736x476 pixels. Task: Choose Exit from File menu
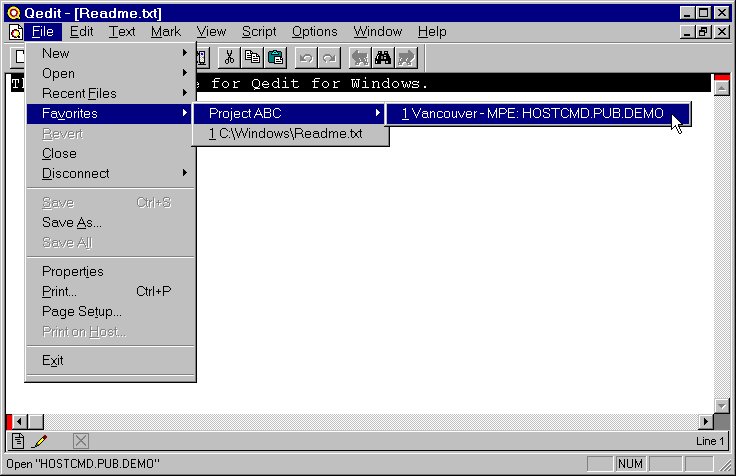pyautogui.click(x=111, y=361)
